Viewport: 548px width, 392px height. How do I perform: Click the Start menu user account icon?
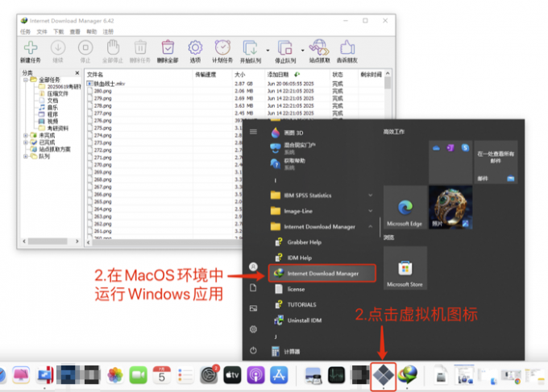click(253, 266)
